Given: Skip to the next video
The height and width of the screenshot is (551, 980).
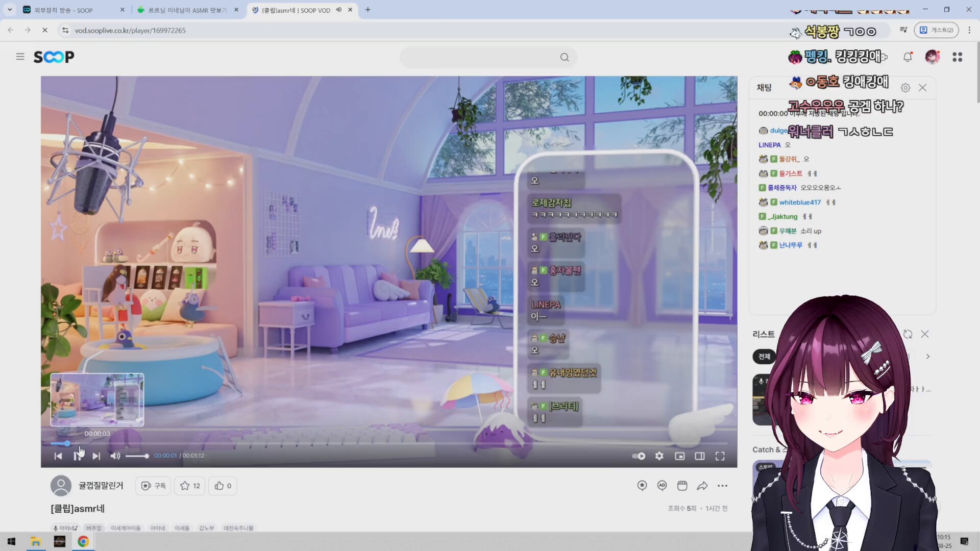Looking at the screenshot, I should (x=96, y=456).
